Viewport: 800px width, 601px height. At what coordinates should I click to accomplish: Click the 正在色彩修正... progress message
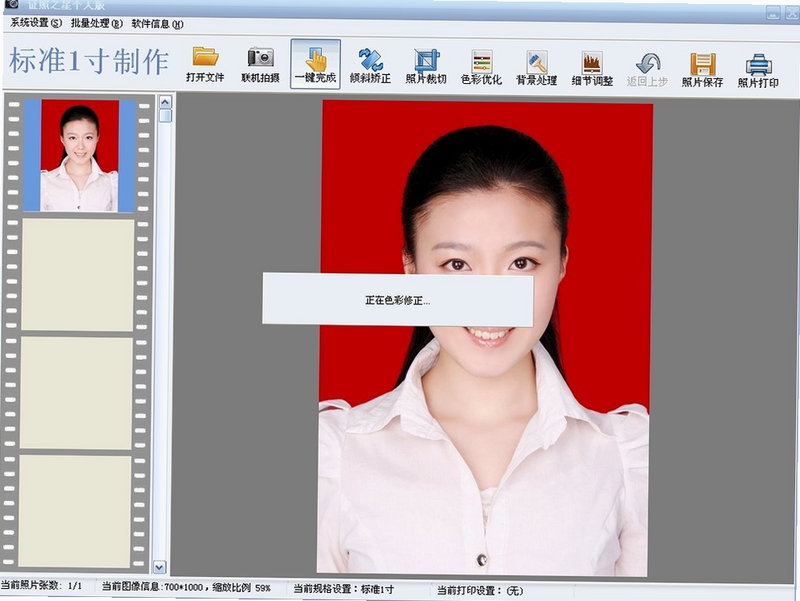point(397,300)
